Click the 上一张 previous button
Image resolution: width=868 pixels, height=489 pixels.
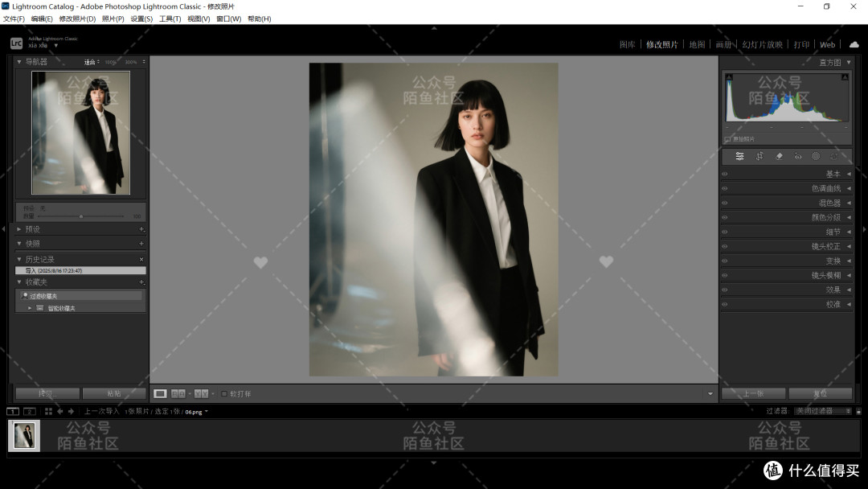[x=753, y=394]
